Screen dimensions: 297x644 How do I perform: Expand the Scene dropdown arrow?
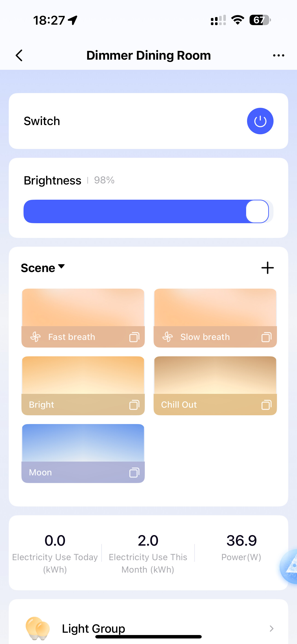(61, 266)
